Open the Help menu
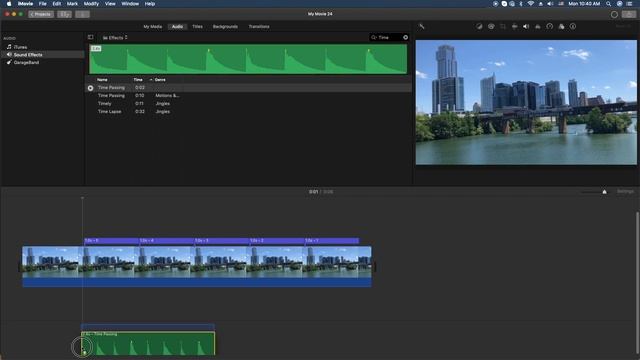Image resolution: width=640 pixels, height=360 pixels. [150, 4]
